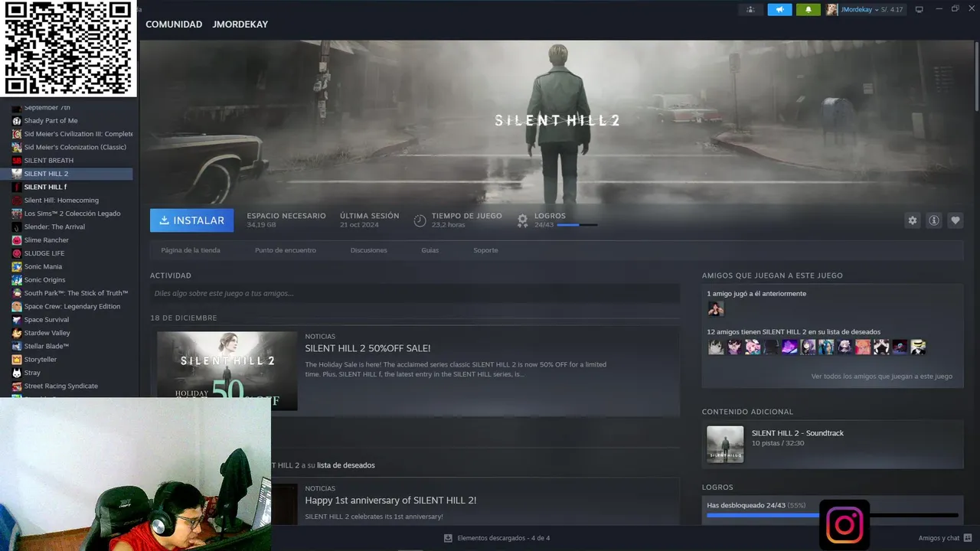This screenshot has height=551, width=980.
Task: Add game to favorites with heart icon
Action: pos(955,220)
